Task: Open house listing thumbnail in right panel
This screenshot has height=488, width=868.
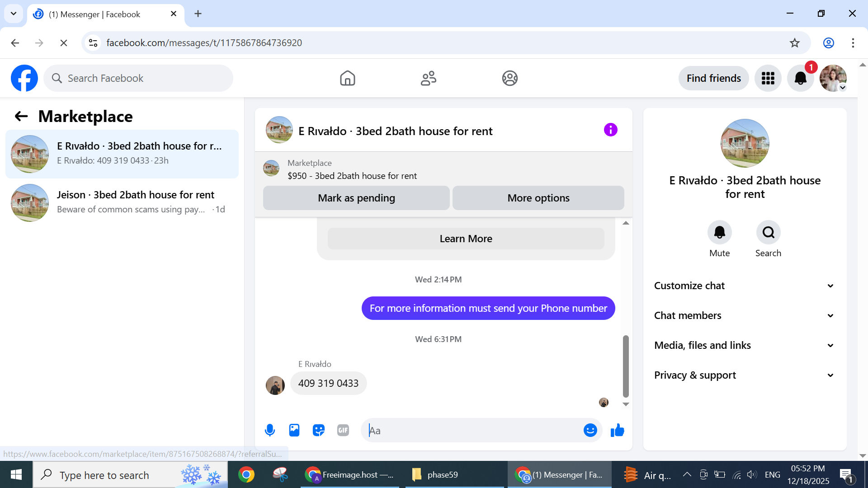Action: (x=745, y=143)
